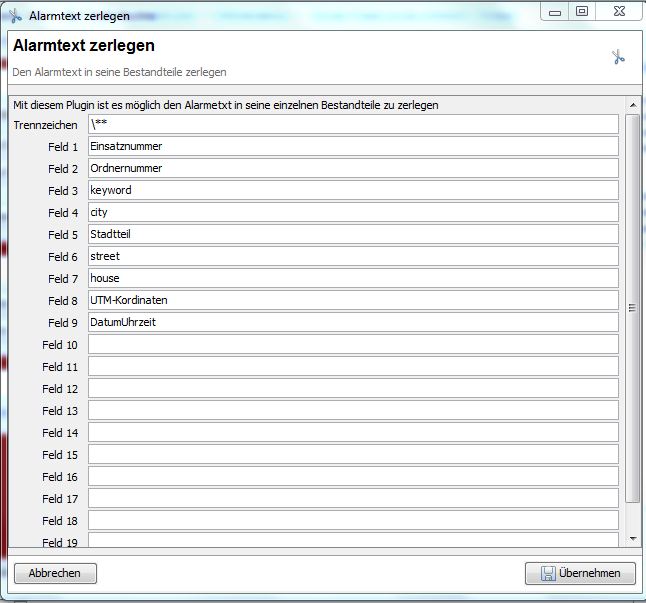
Task: Focus the Feld 3 keyword field
Action: [353, 190]
